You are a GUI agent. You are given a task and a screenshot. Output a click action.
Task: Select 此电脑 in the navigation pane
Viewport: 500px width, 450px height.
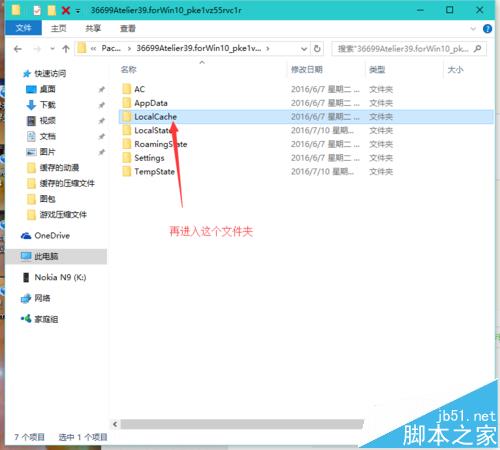click(56, 256)
